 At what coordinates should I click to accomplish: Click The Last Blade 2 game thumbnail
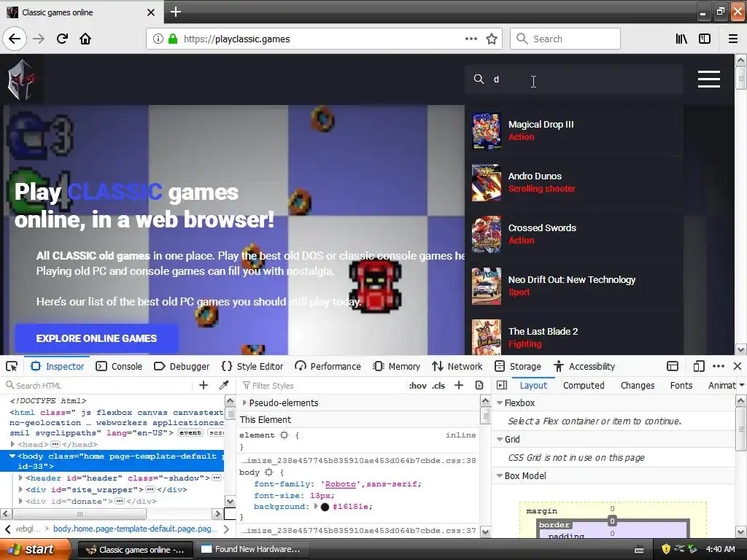pos(487,337)
